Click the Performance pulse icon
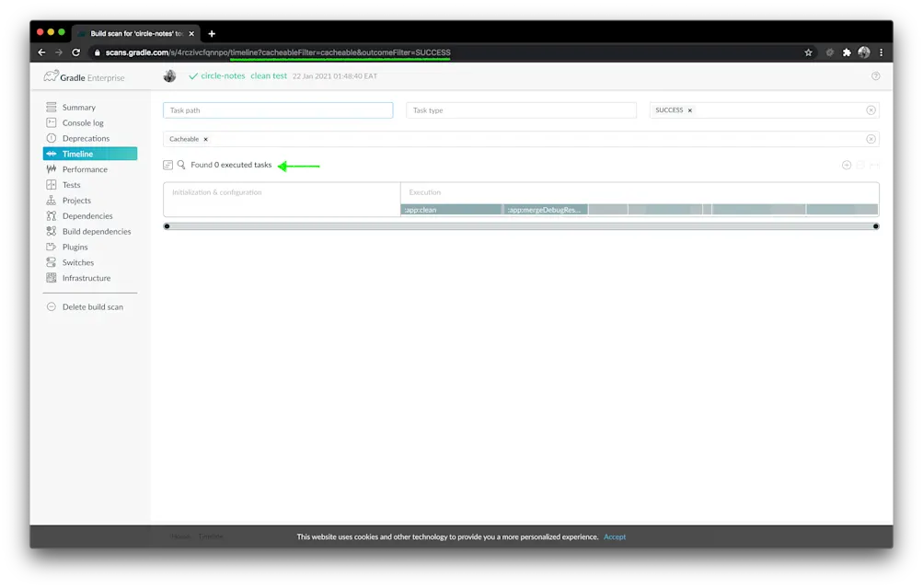This screenshot has height=588, width=923. [52, 169]
